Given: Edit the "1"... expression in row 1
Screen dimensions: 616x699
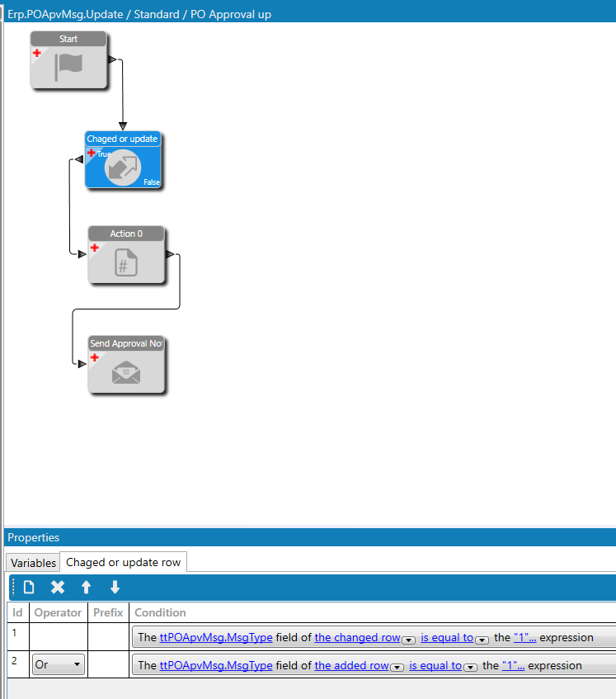Looking at the screenshot, I should pyautogui.click(x=524, y=637).
